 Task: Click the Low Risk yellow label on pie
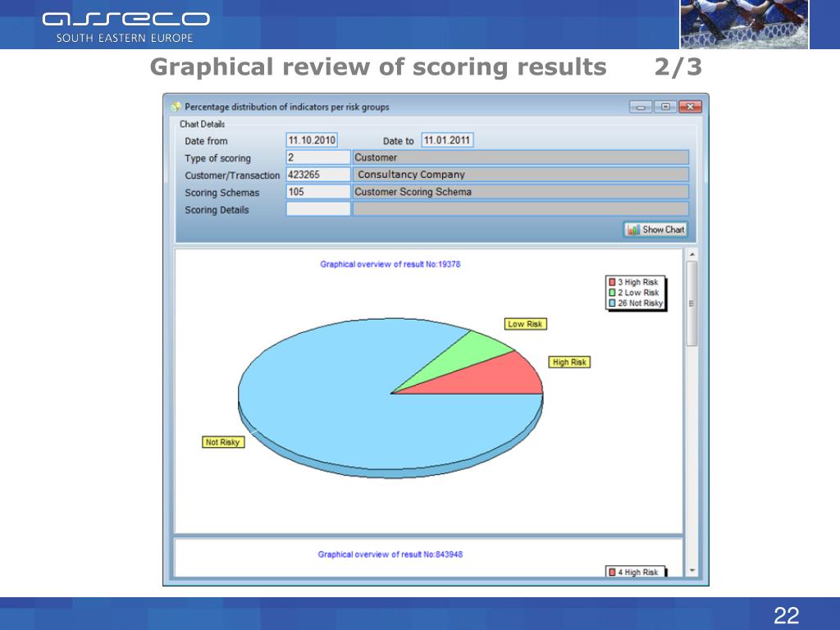(525, 324)
